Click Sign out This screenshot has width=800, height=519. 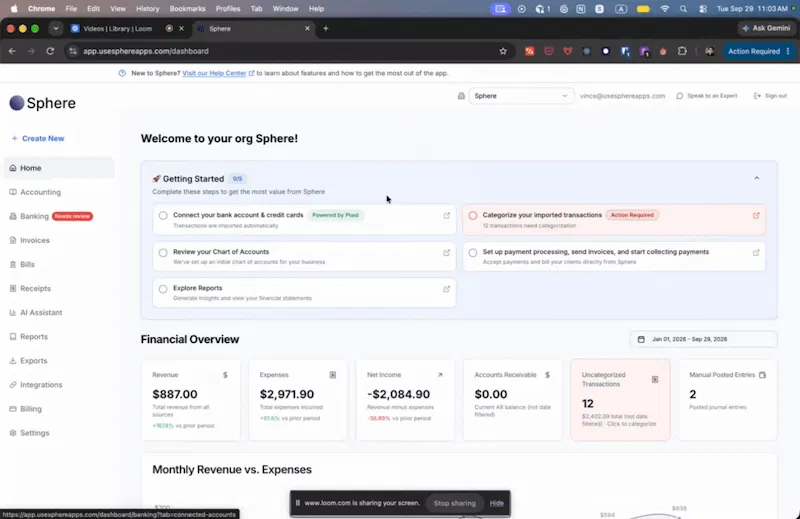coord(770,96)
